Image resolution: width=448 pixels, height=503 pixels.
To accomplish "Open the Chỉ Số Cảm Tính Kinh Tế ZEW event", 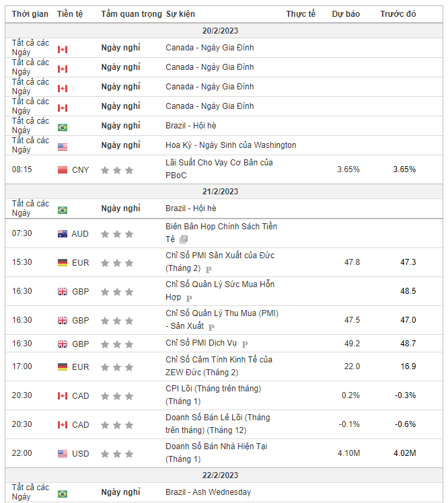I will pos(219,366).
